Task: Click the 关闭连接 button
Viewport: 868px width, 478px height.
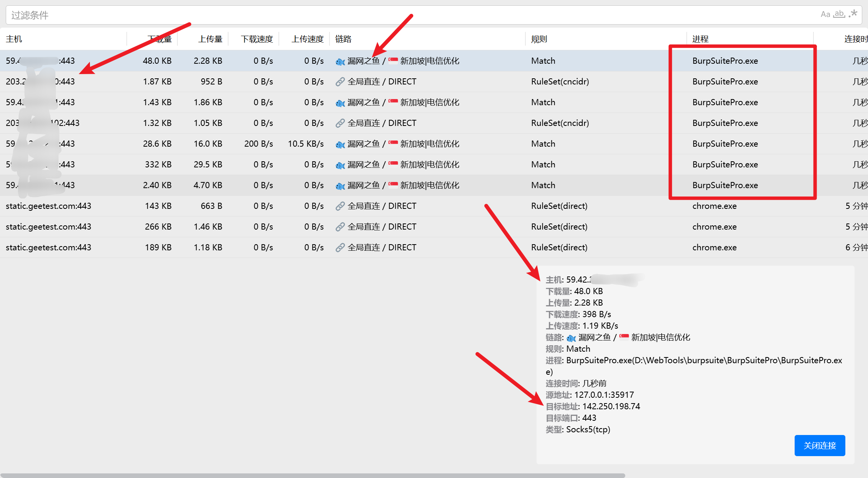Action: click(x=820, y=445)
